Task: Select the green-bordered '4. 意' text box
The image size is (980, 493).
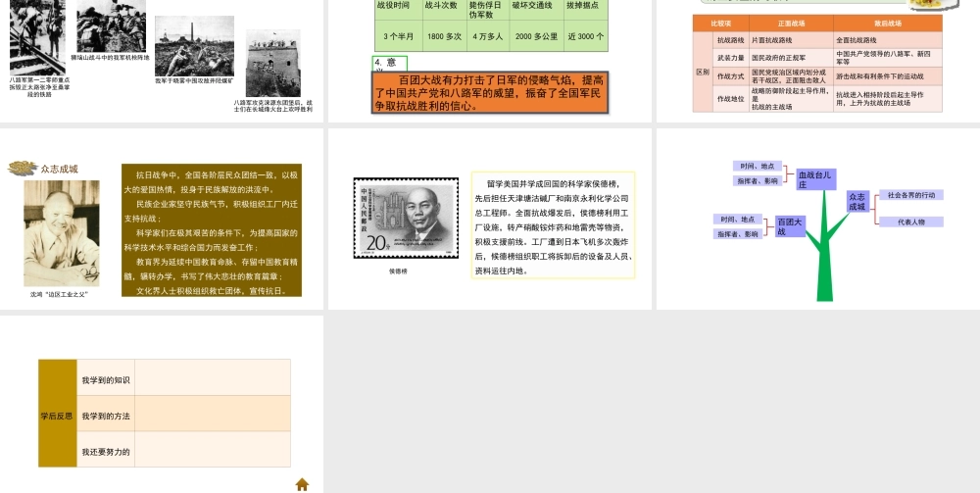Action: pyautogui.click(x=390, y=63)
